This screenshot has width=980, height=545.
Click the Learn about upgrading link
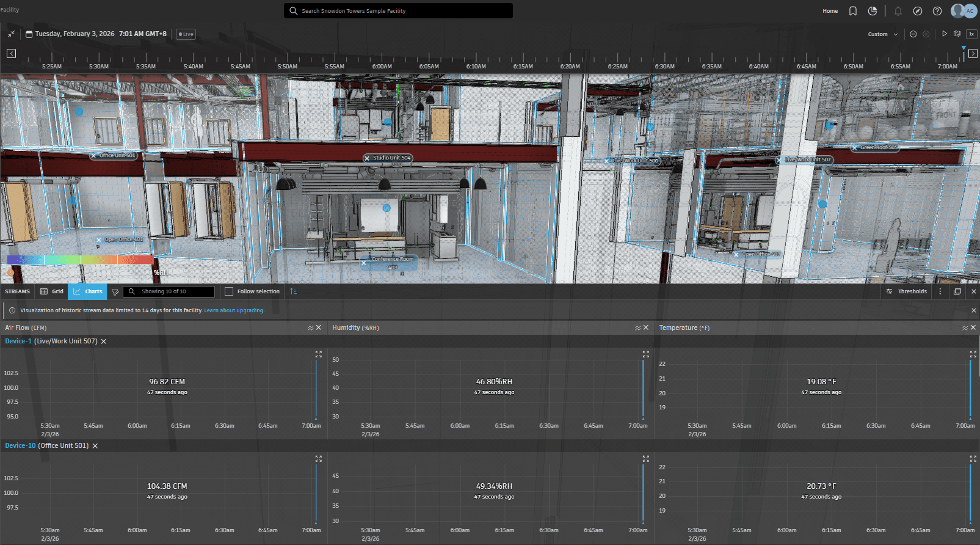click(234, 310)
